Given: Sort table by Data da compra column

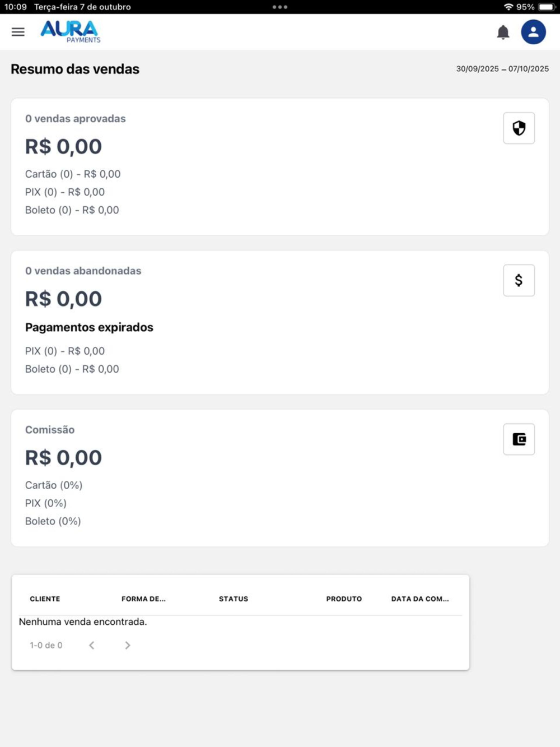Looking at the screenshot, I should [x=420, y=599].
